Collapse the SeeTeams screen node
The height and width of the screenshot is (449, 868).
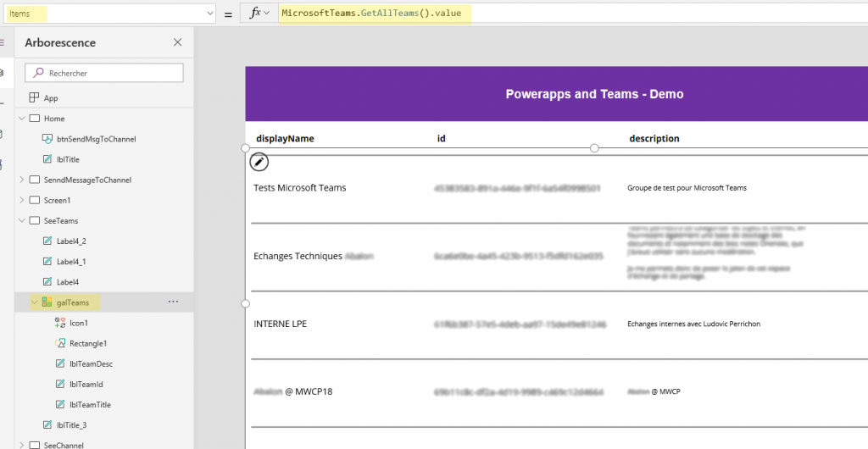[x=21, y=220]
